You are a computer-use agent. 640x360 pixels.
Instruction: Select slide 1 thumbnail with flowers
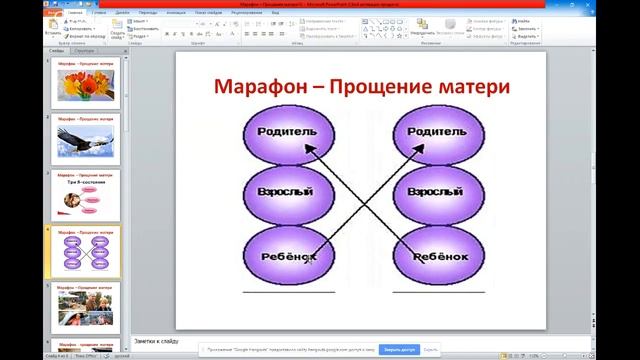(86, 83)
